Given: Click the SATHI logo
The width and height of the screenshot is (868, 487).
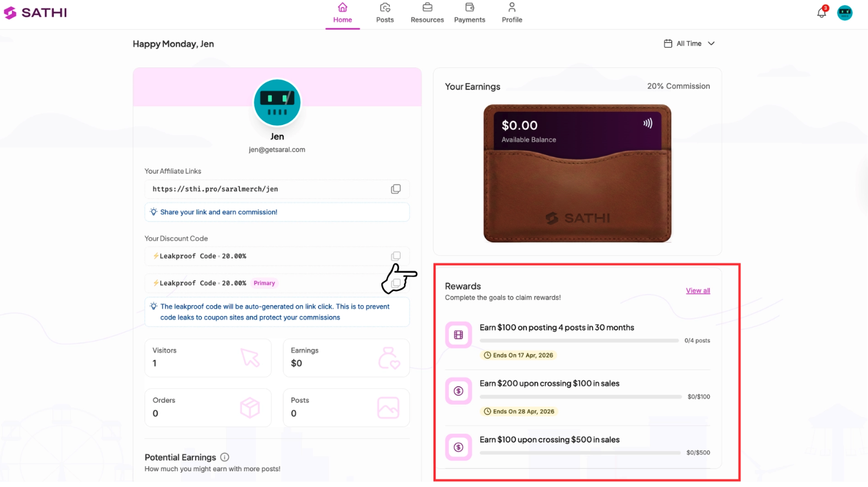Looking at the screenshot, I should 35,12.
